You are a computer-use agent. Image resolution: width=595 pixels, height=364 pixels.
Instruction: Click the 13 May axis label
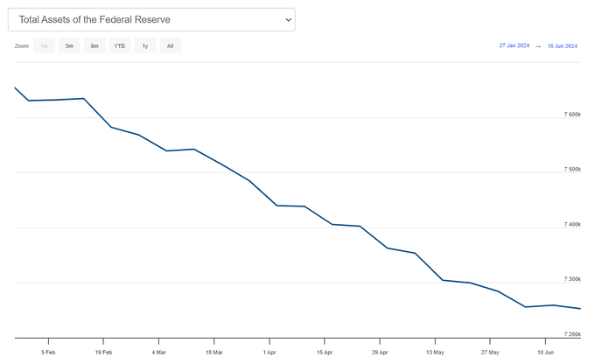click(435, 353)
